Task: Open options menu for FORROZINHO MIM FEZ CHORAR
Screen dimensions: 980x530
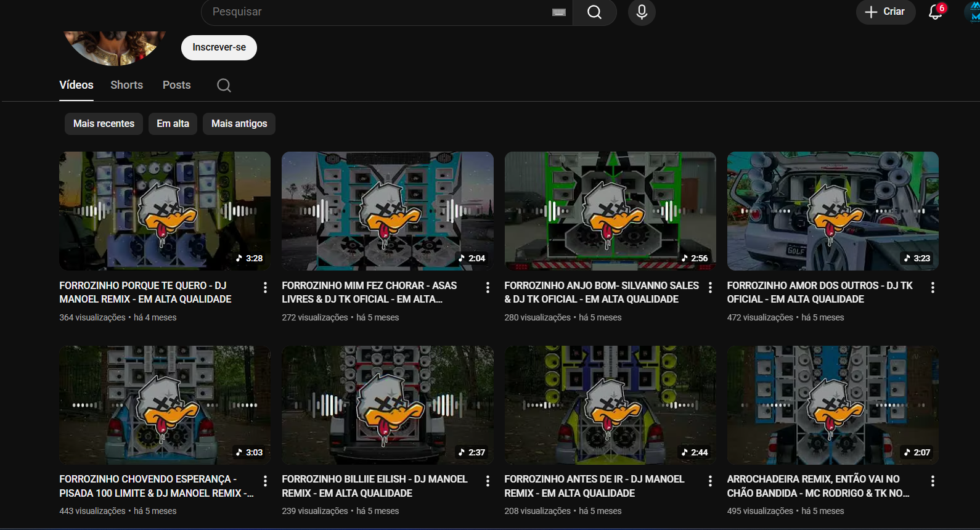Action: pyautogui.click(x=488, y=287)
